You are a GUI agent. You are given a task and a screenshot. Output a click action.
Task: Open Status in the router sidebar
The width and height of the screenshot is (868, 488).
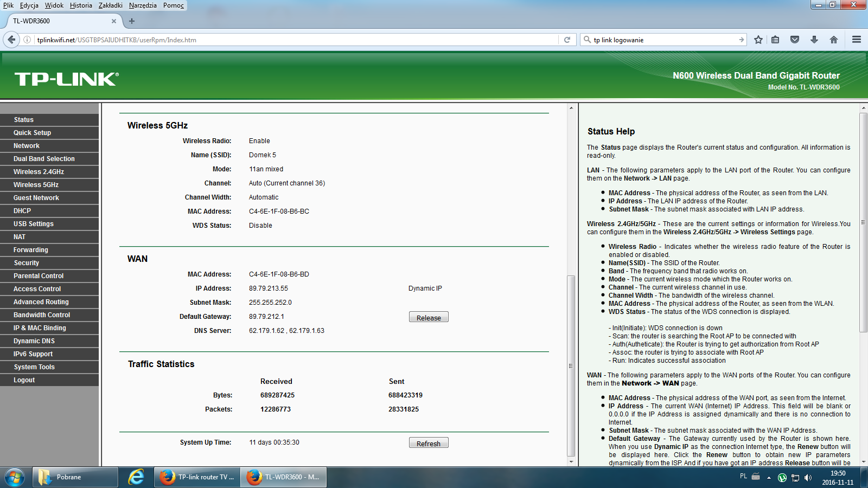click(x=49, y=120)
